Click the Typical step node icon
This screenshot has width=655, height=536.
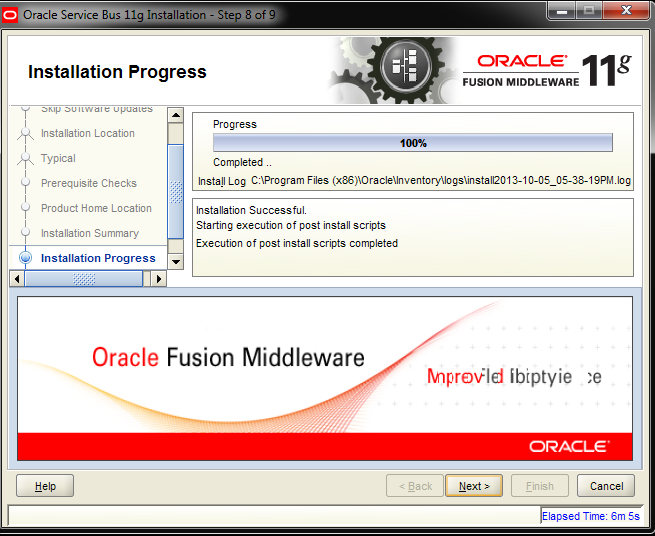25,159
